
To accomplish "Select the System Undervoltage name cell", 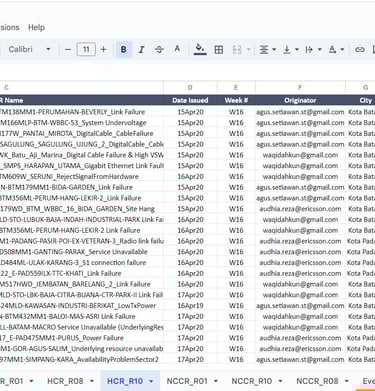I will pyautogui.click(x=82, y=123).
